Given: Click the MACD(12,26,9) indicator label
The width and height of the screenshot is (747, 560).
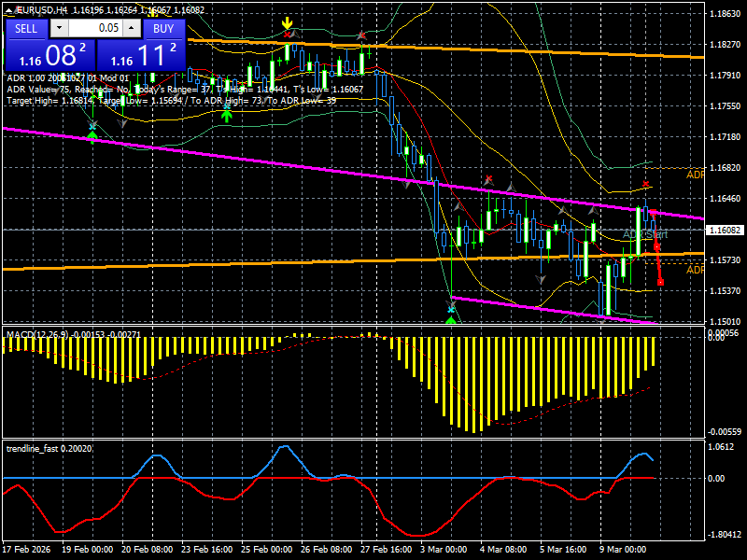Looking at the screenshot, I should pos(74,334).
